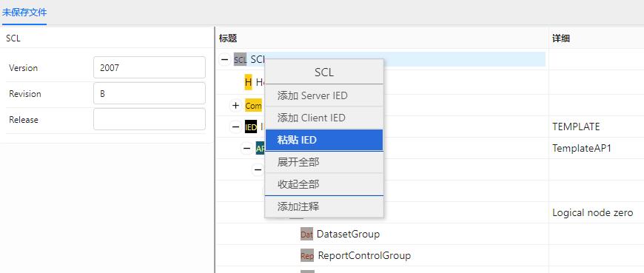Click the SCL context menu title
The height and width of the screenshot is (273, 644).
click(324, 73)
